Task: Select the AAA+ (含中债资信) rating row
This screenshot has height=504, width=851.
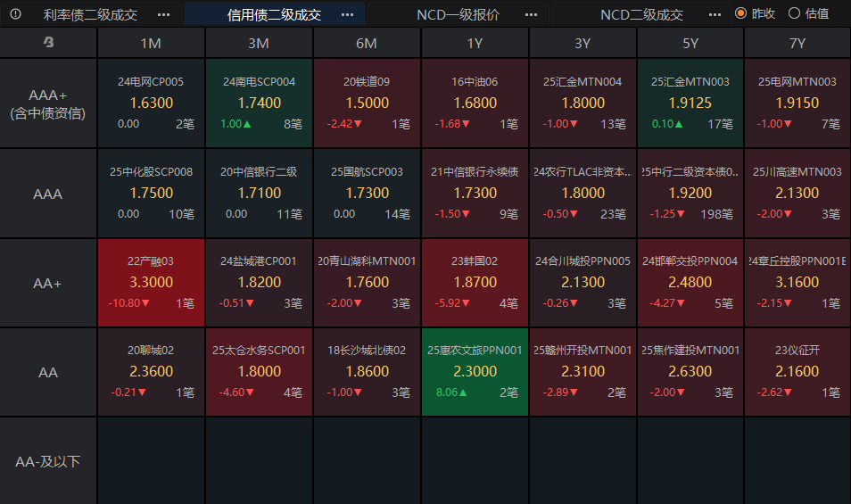Action: [48, 103]
